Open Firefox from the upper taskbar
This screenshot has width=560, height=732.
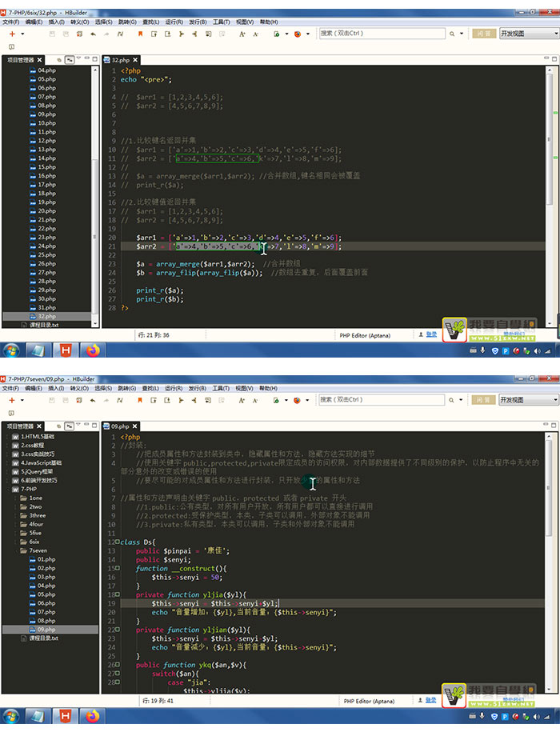pos(93,350)
